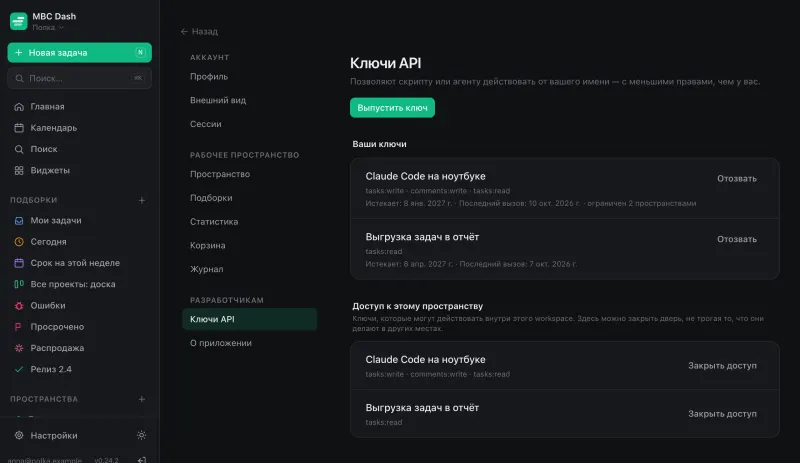Open the Полка workspace dropdown
This screenshot has height=463, width=800.
click(48, 28)
